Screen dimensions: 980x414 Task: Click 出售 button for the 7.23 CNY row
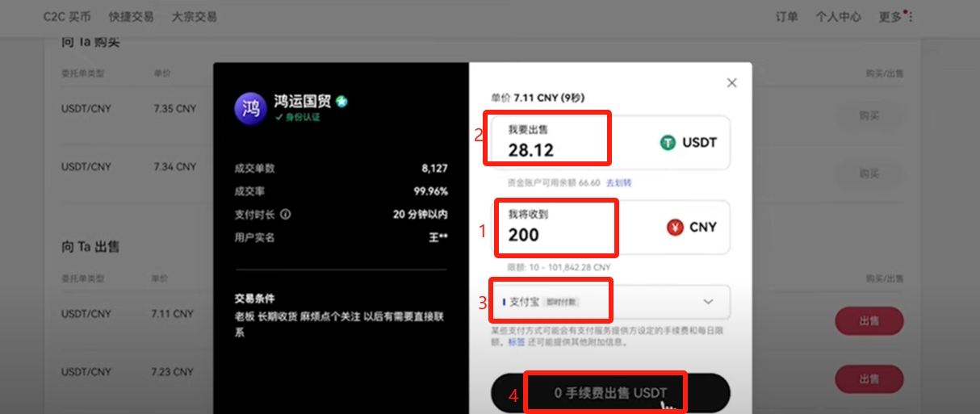(869, 378)
